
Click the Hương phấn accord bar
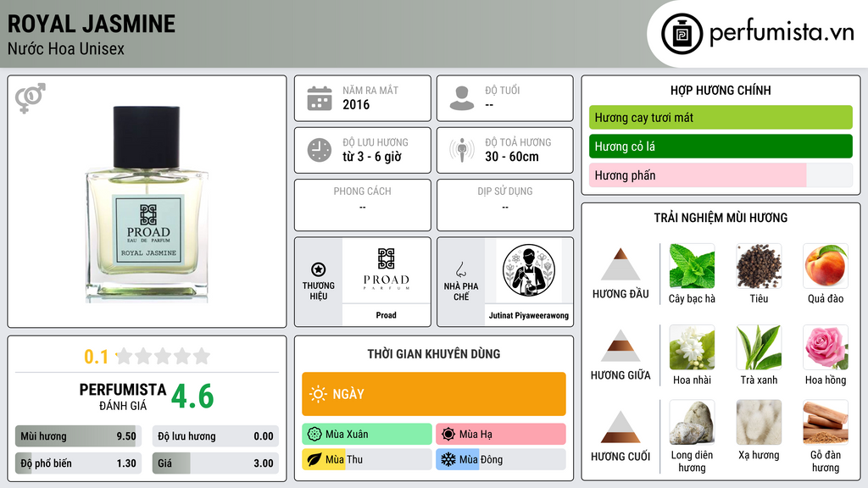pos(721,175)
